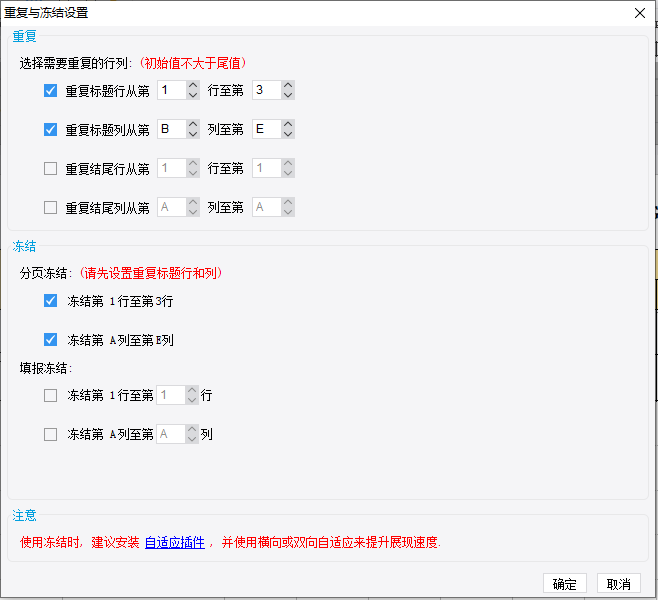Image resolution: width=658 pixels, height=600 pixels.
Task: Enable the 重复结尾行 checkbox
Action: coord(50,168)
